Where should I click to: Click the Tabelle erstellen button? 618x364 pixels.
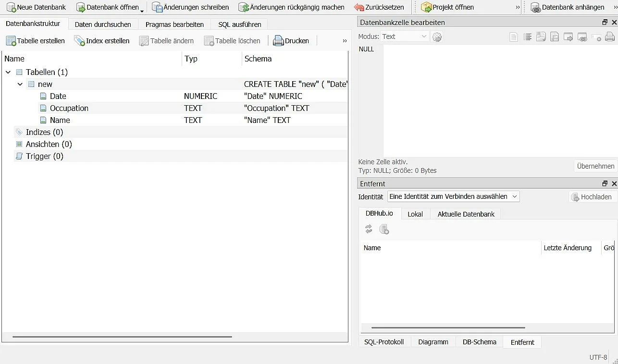(x=35, y=41)
